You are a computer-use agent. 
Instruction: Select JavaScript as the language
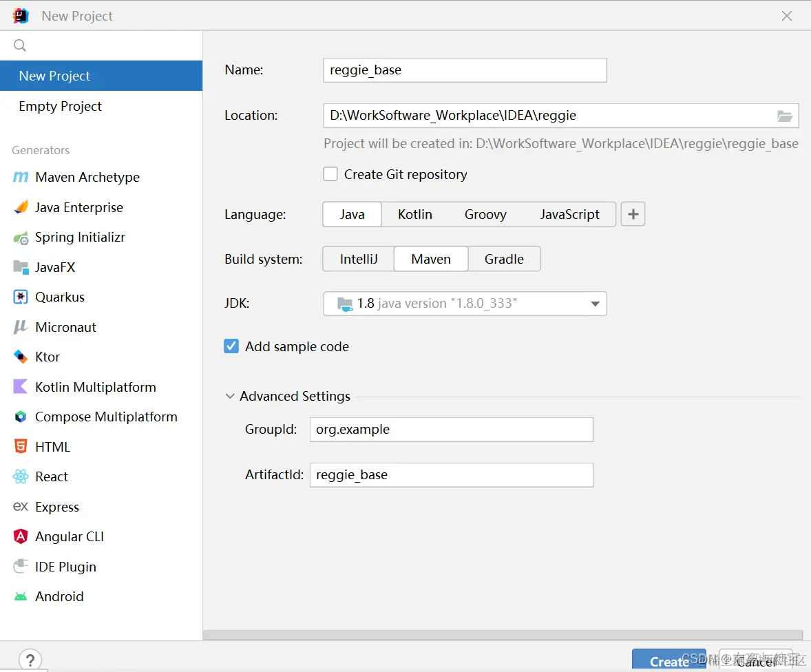click(x=569, y=214)
